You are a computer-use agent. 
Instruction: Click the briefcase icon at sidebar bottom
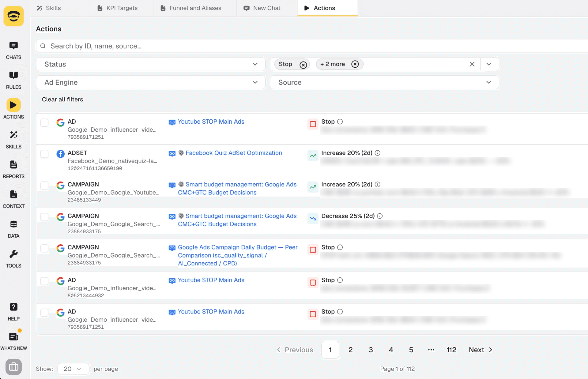pos(13,367)
